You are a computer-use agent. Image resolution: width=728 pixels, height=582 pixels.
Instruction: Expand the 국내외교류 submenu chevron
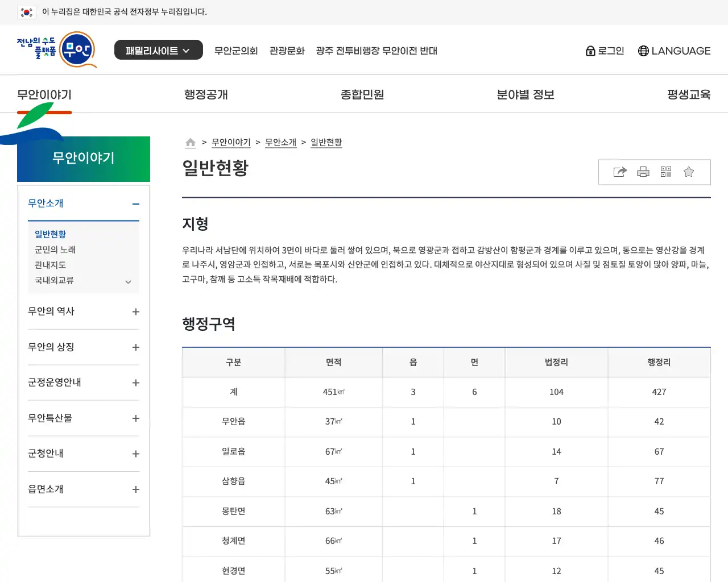coord(128,281)
